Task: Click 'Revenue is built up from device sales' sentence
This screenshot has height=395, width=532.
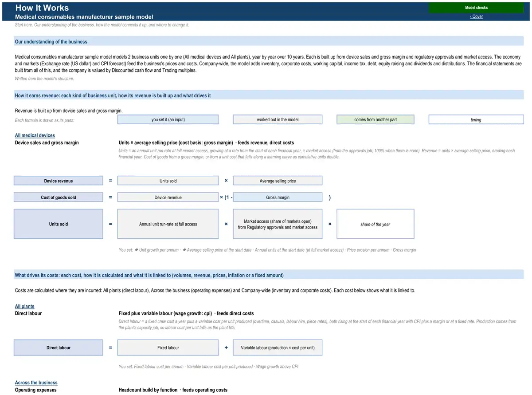Action: pyautogui.click(x=69, y=111)
